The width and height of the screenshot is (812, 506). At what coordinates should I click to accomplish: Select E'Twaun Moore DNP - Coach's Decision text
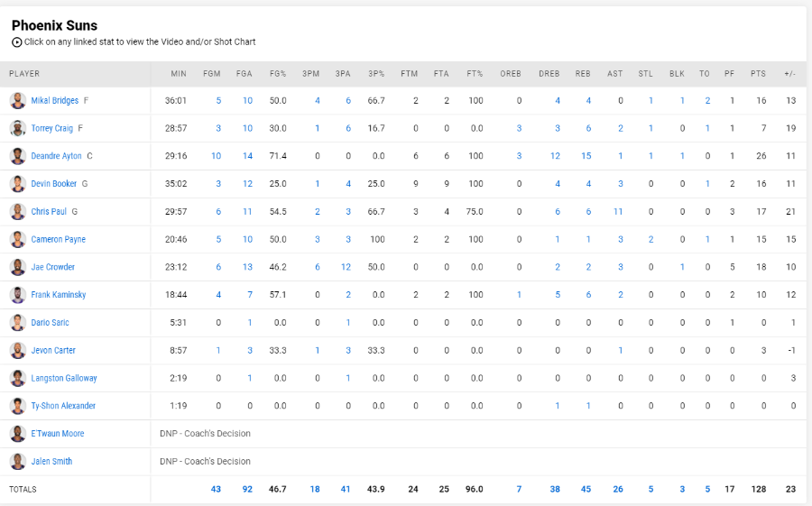pyautogui.click(x=205, y=434)
